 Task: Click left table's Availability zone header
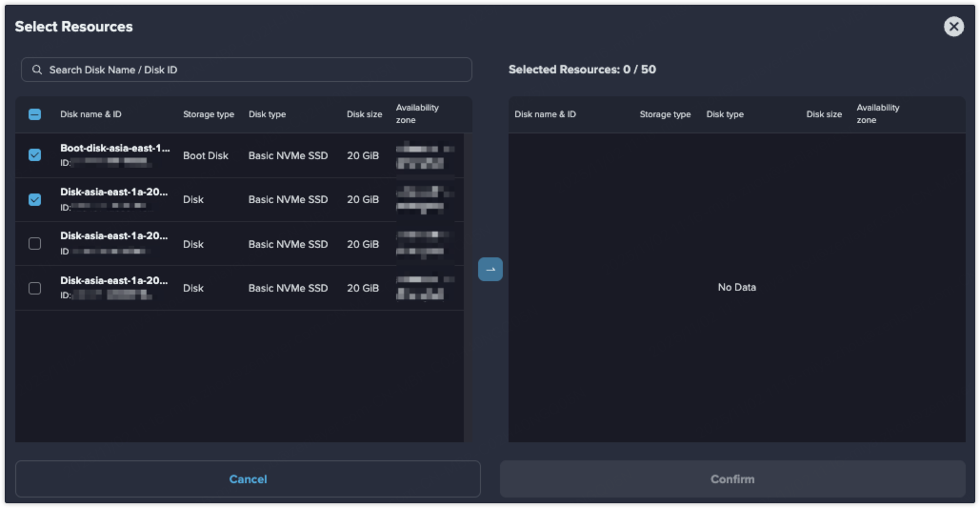(417, 114)
